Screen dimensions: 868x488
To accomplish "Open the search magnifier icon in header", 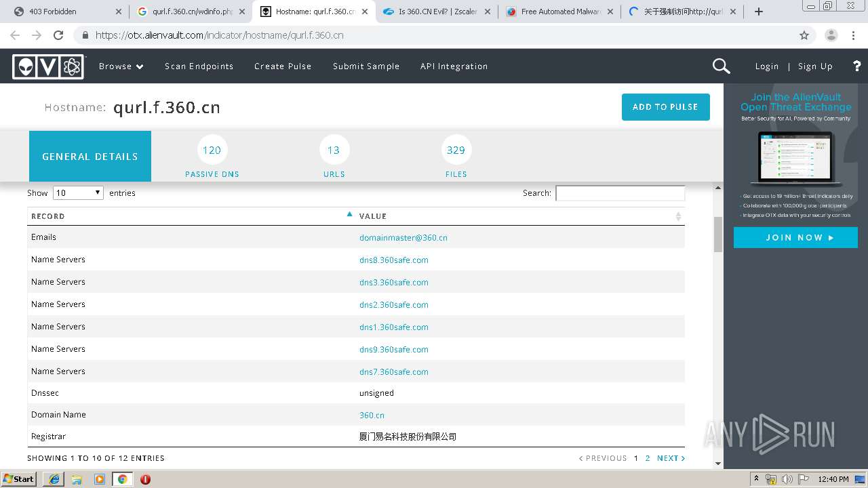I will coord(721,66).
